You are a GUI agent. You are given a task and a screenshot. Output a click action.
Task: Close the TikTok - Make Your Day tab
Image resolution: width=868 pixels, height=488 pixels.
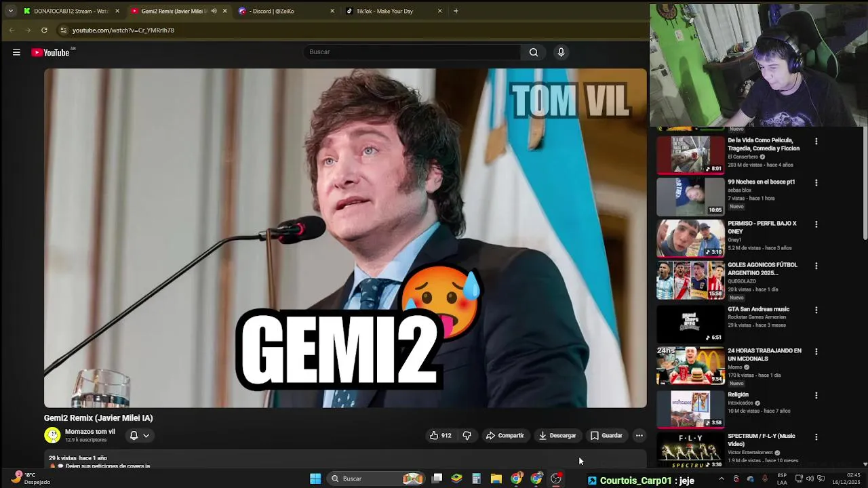pyautogui.click(x=439, y=11)
